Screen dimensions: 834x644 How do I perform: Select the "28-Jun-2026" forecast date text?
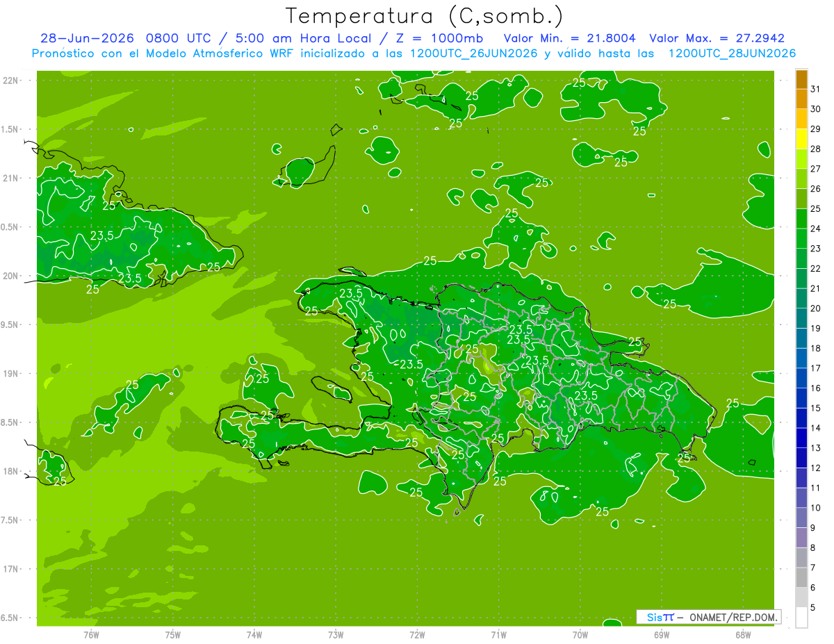coord(87,38)
